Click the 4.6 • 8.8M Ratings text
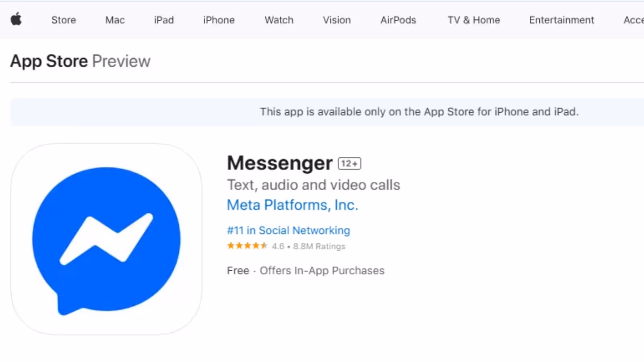 click(x=309, y=246)
